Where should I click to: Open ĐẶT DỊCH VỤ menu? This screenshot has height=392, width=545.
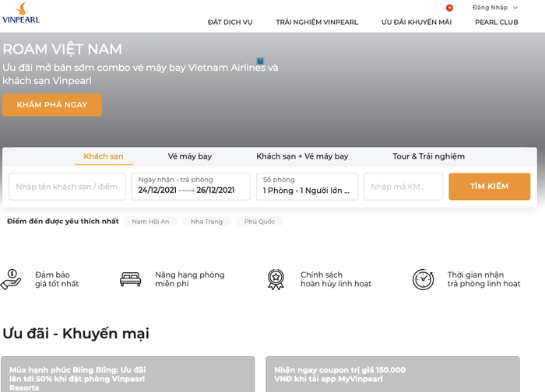click(x=230, y=23)
